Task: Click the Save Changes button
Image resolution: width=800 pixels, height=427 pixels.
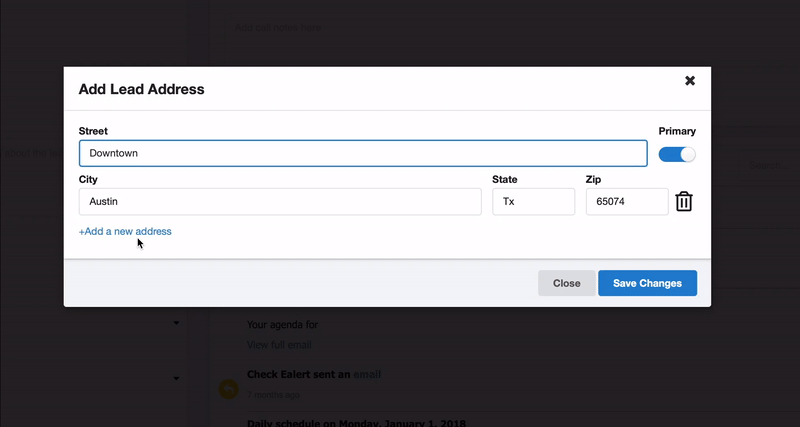Action: coord(647,283)
